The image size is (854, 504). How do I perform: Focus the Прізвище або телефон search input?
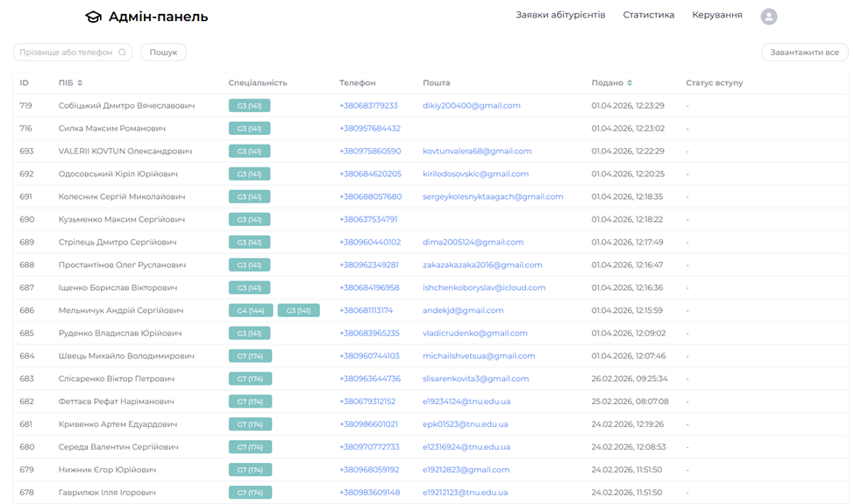pos(66,53)
